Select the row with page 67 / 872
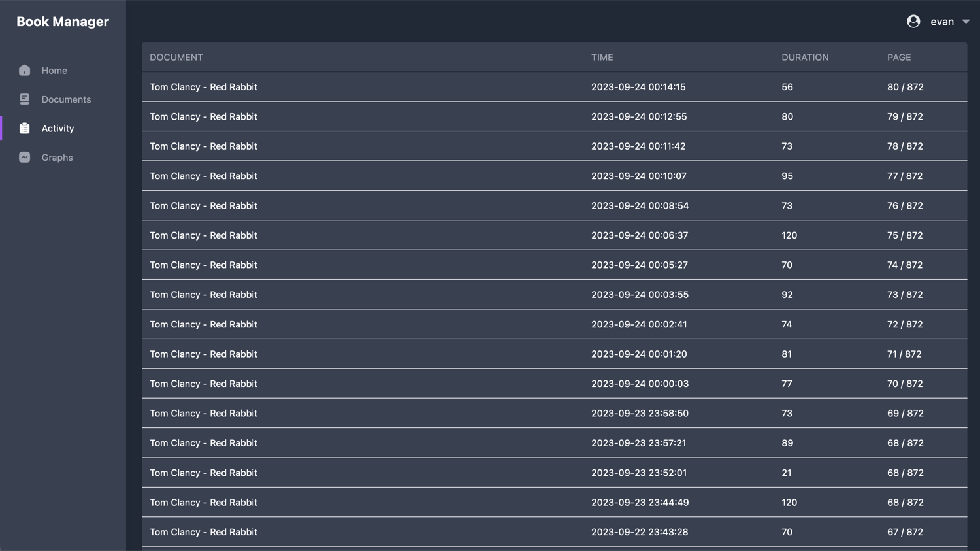This screenshot has height=551, width=980. point(905,532)
